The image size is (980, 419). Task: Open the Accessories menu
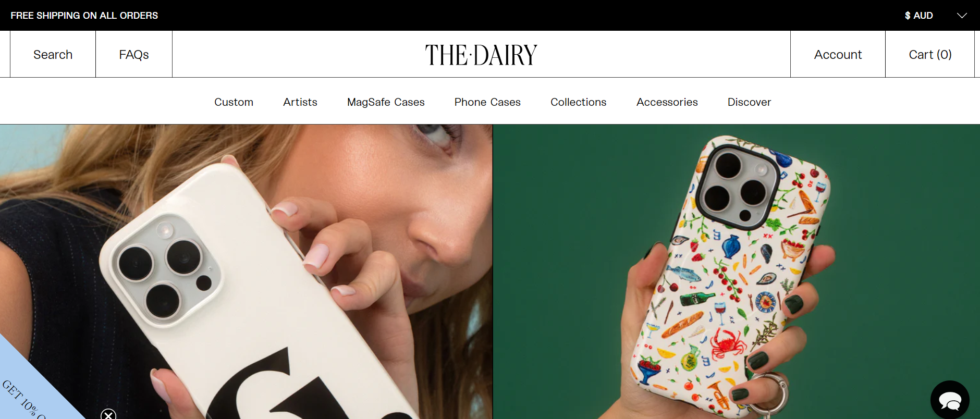(x=667, y=102)
